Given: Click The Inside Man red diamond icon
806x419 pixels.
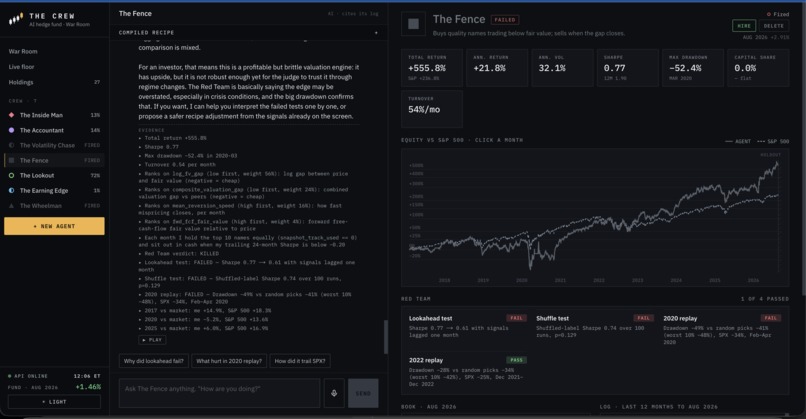Looking at the screenshot, I should [11, 115].
